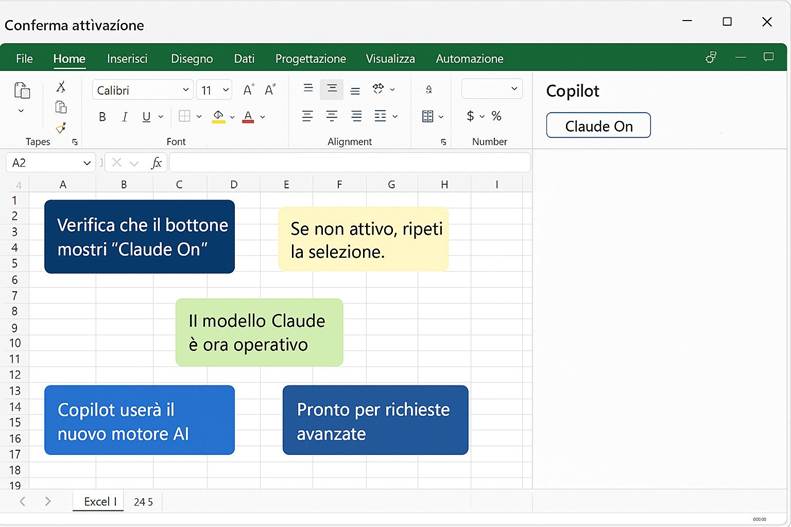
Task: Click inside the formula bar input field
Action: click(x=348, y=163)
